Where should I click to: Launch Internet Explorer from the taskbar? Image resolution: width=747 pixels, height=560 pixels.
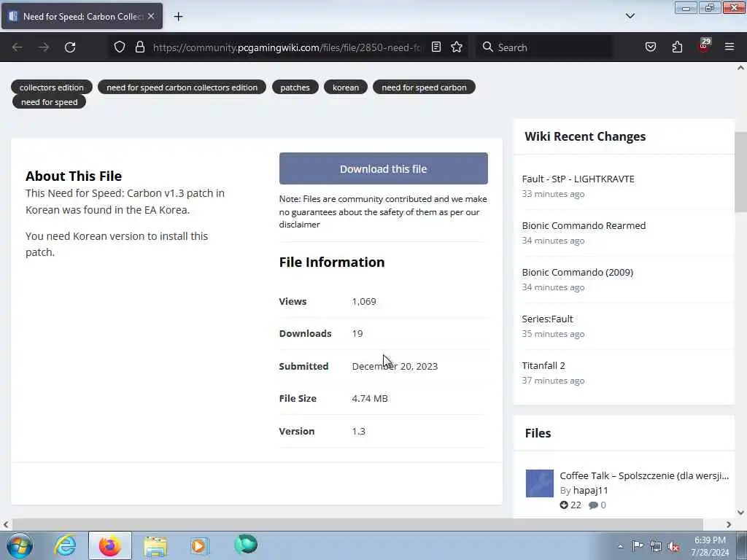(x=65, y=545)
